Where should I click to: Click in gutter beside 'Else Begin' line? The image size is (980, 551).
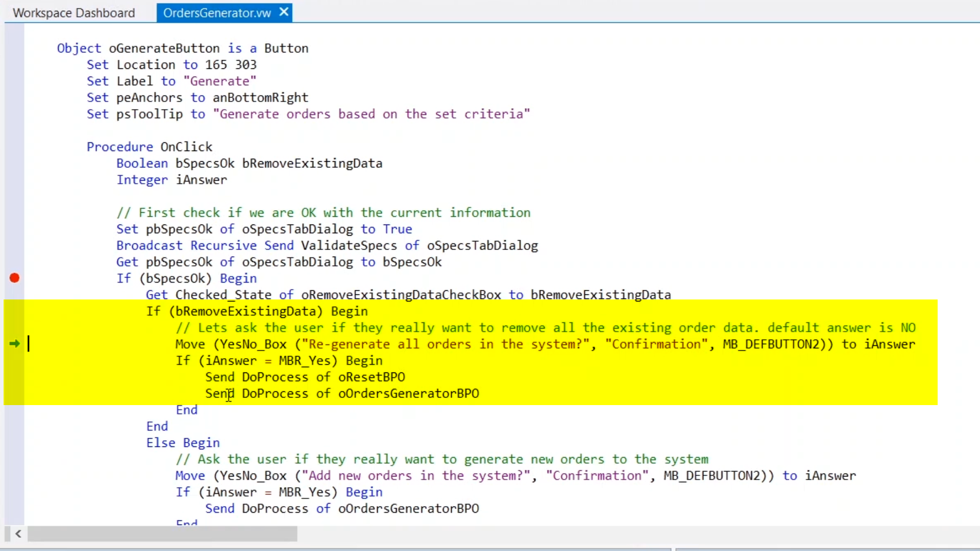point(14,443)
